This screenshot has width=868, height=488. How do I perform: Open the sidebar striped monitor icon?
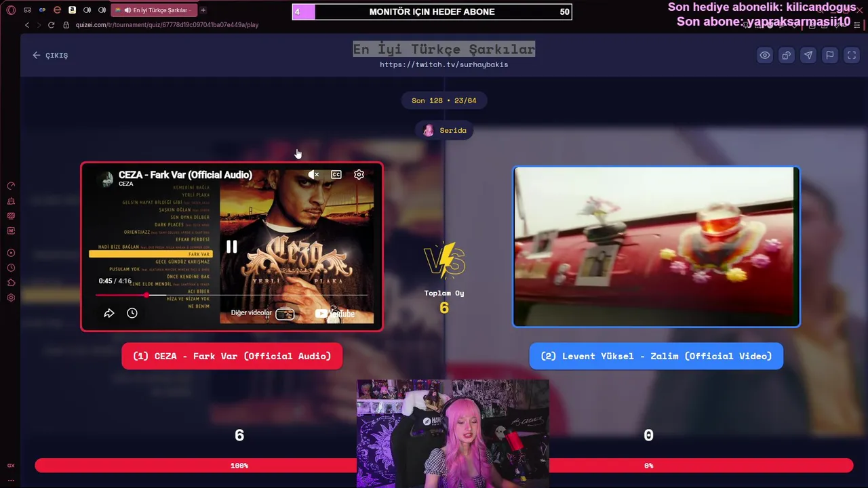click(x=11, y=216)
